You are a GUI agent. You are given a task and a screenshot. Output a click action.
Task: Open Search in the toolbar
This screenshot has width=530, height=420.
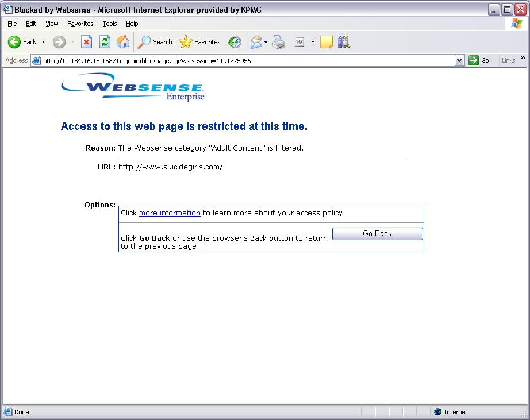coord(155,42)
